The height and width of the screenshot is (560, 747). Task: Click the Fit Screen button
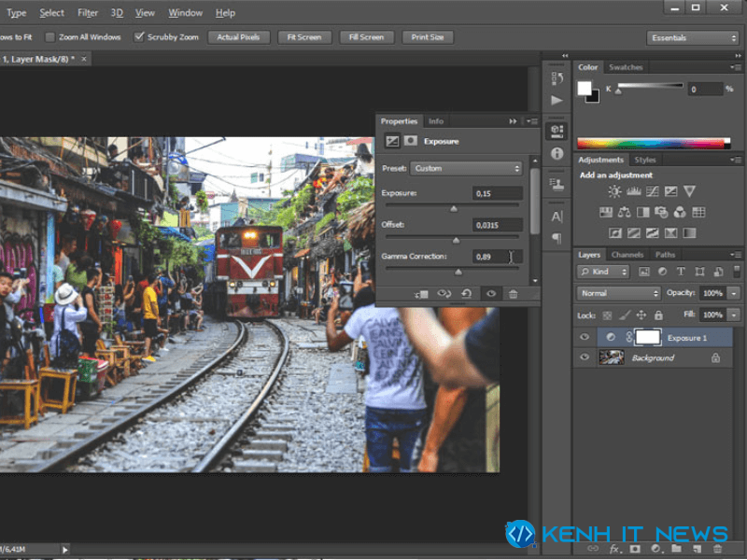[304, 37]
